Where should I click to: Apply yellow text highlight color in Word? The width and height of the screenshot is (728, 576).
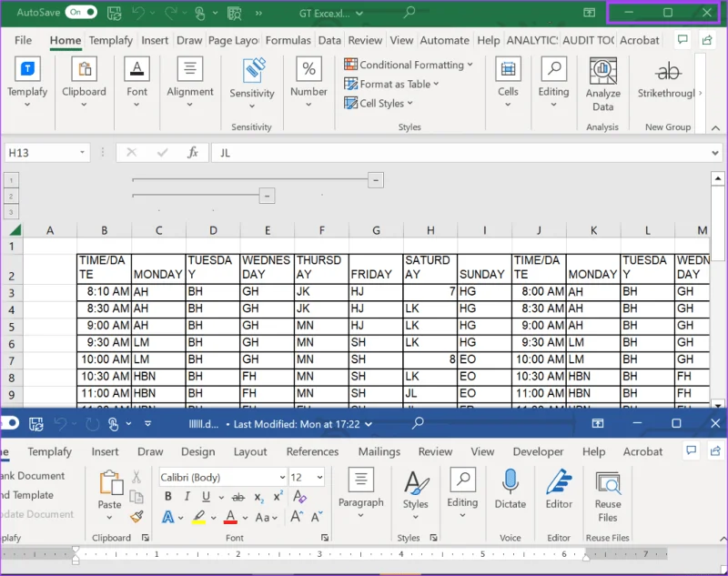(198, 517)
